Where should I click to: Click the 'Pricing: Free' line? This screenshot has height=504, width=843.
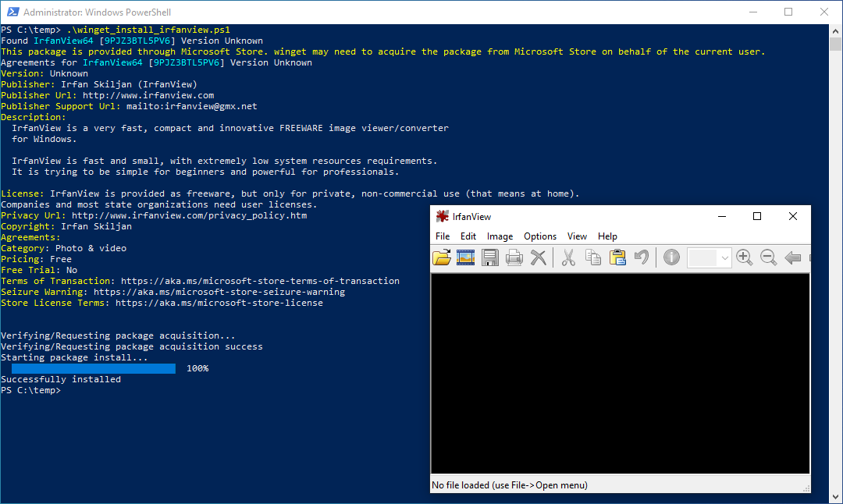point(36,259)
